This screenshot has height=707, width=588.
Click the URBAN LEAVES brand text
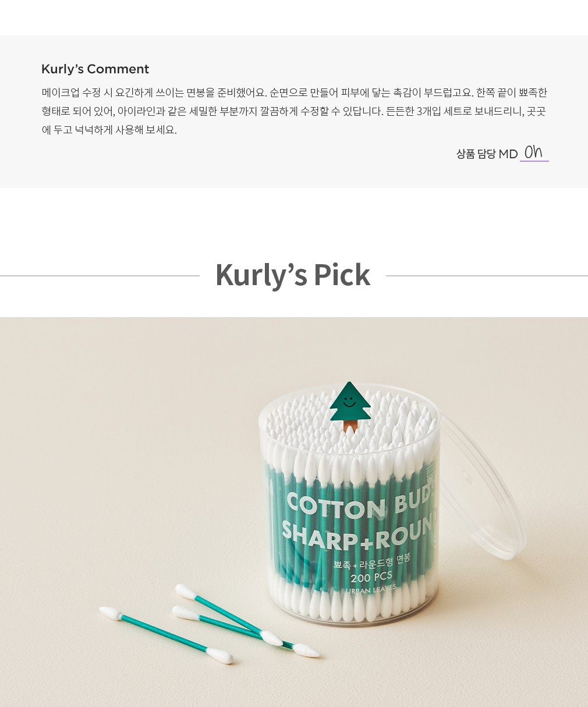point(371,589)
